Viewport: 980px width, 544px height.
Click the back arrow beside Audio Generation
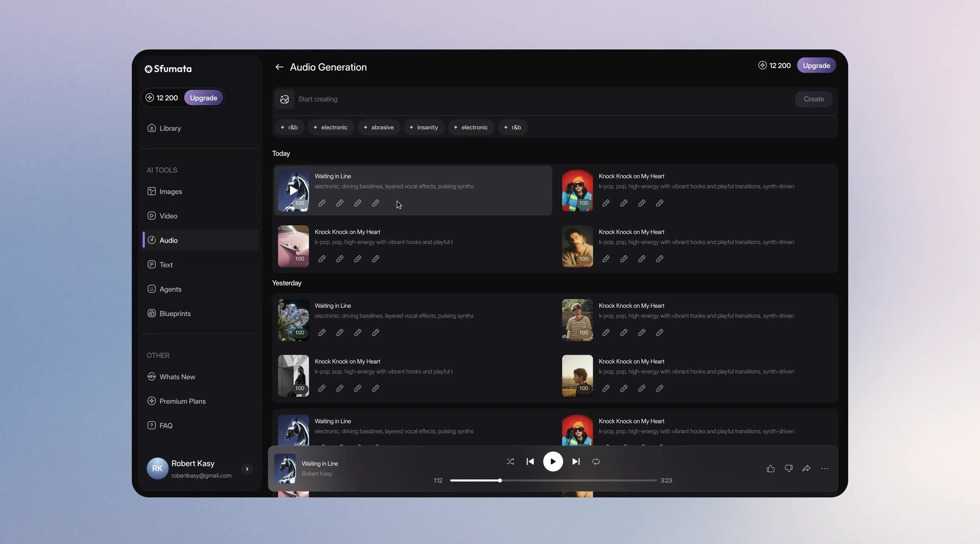tap(279, 67)
